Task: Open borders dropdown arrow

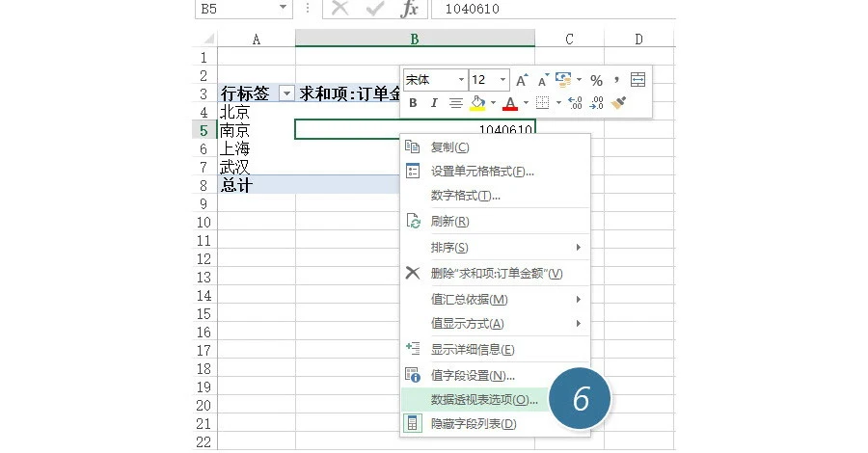Action: point(558,103)
